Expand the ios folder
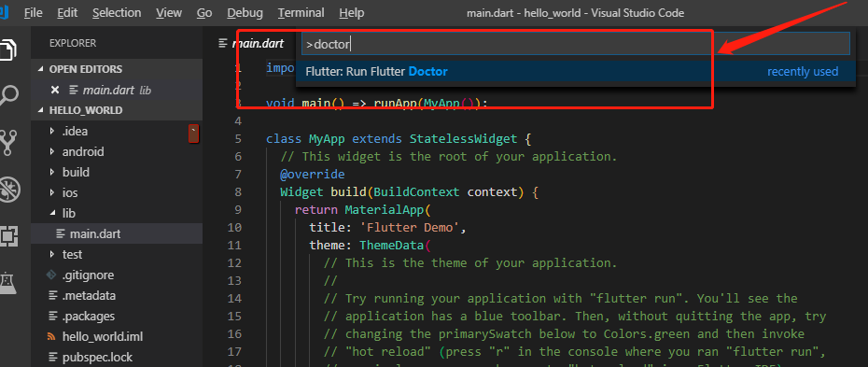The height and width of the screenshot is (367, 868). (x=52, y=192)
